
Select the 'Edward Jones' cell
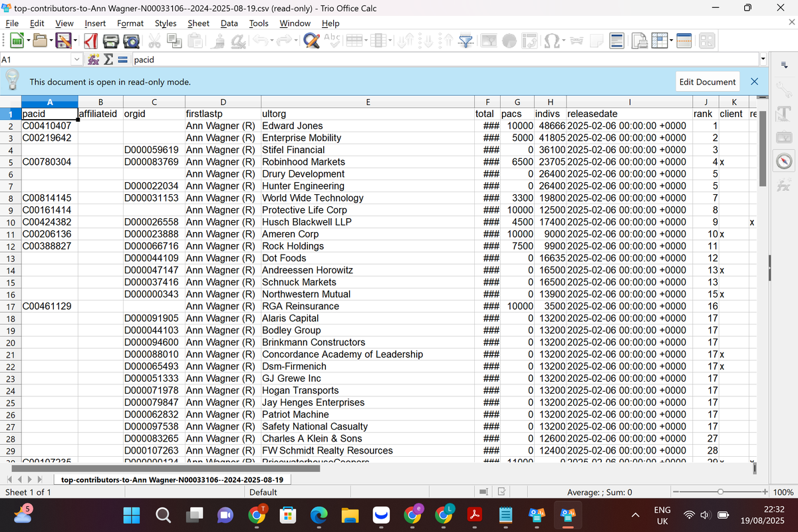(367, 126)
